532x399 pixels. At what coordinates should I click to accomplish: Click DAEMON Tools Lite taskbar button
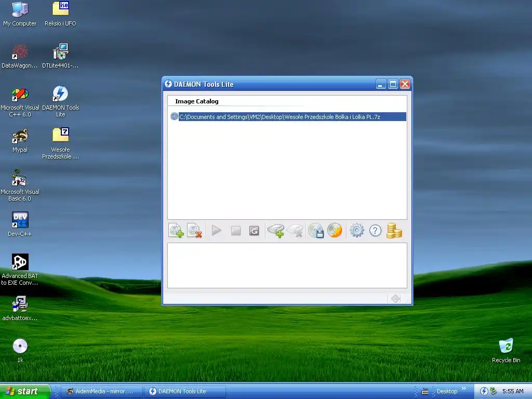(x=185, y=391)
